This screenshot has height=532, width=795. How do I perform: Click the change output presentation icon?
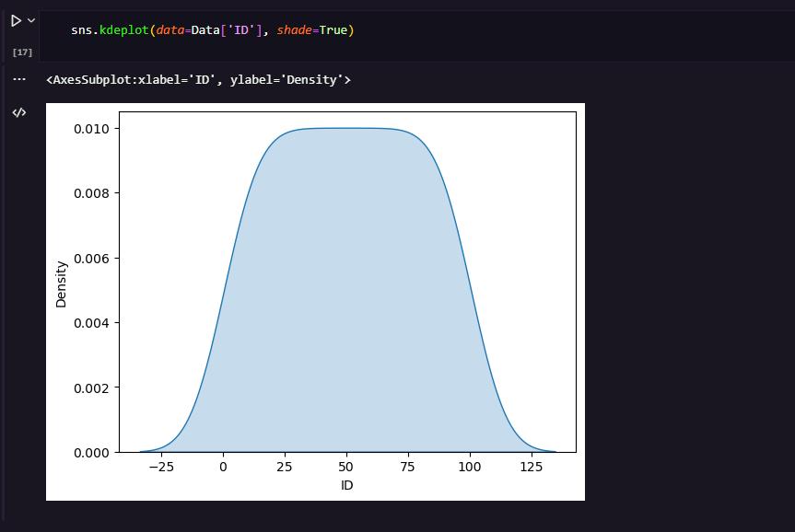(x=19, y=112)
